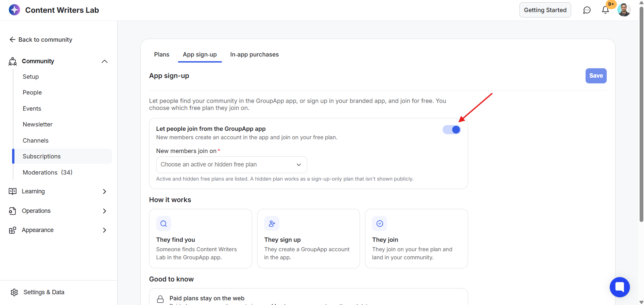Click the Settings & Data link
This screenshot has width=644, height=305.
tap(44, 292)
